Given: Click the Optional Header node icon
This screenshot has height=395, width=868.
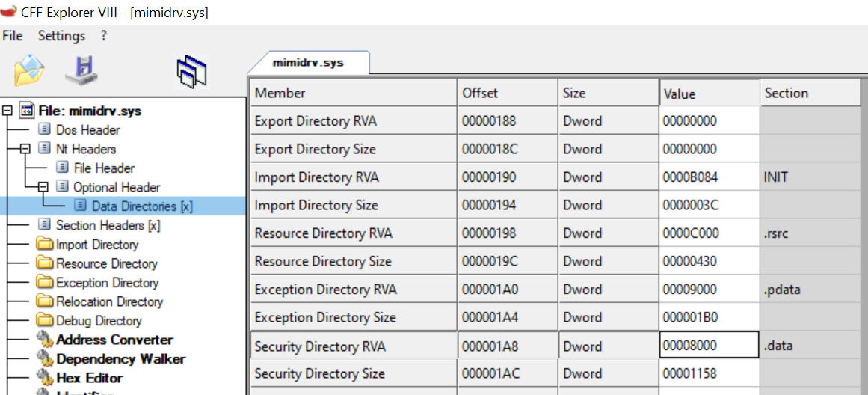Looking at the screenshot, I should point(62,187).
